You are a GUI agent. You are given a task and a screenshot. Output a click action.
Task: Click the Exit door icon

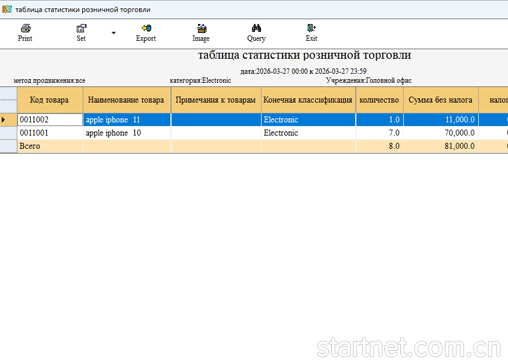(311, 28)
